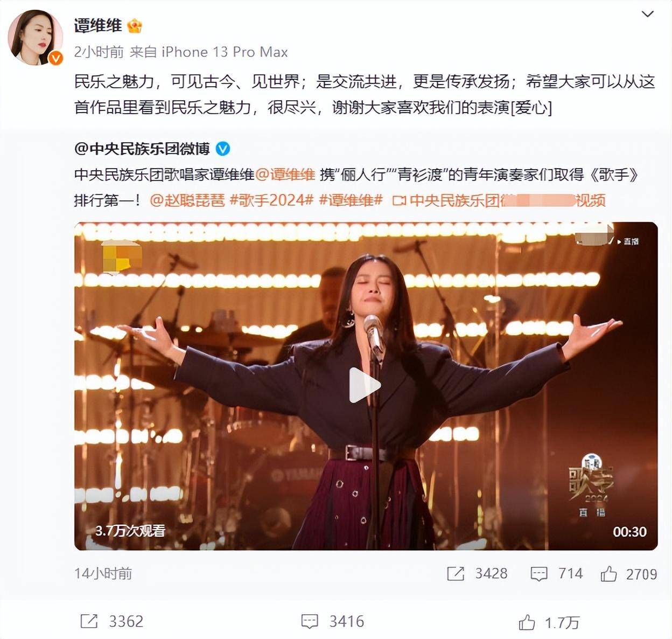Image resolution: width=672 pixels, height=639 pixels.
Task: Click the orange verified badge on avatar
Action: [x=55, y=58]
